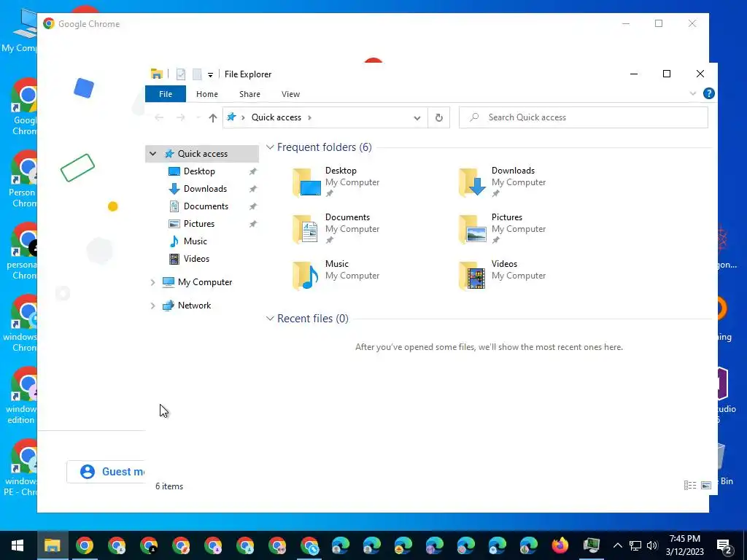Click the File Explorer title bar folder icon
The image size is (747, 560).
click(156, 74)
